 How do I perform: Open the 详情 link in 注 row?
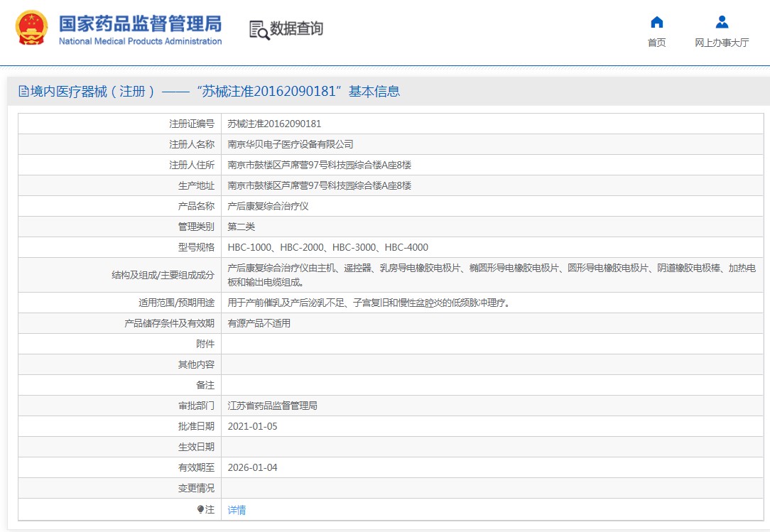click(x=237, y=510)
